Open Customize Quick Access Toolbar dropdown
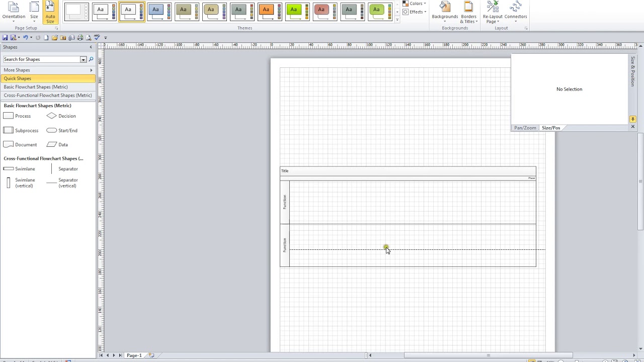The height and width of the screenshot is (362, 644). [x=105, y=38]
